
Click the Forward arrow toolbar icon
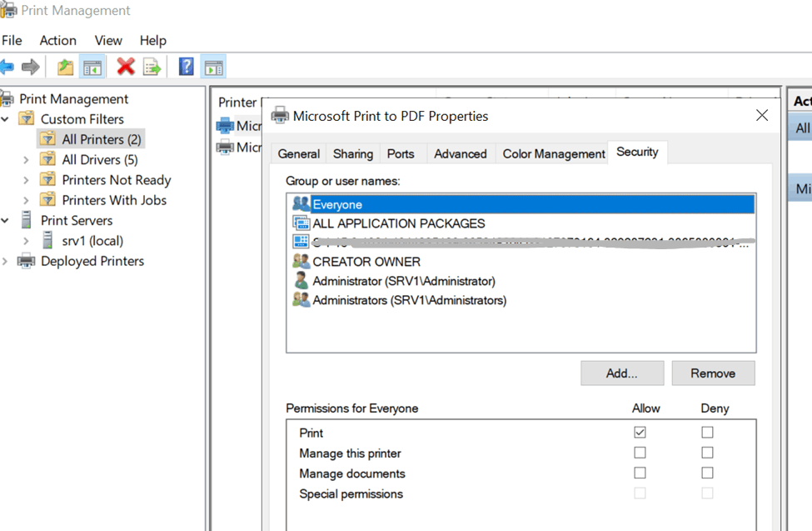click(31, 67)
